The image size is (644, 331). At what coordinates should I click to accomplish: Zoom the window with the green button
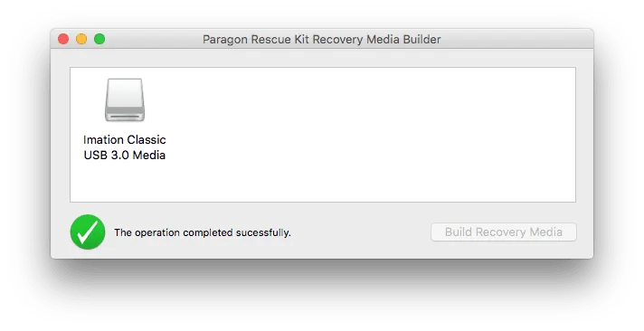pos(99,39)
